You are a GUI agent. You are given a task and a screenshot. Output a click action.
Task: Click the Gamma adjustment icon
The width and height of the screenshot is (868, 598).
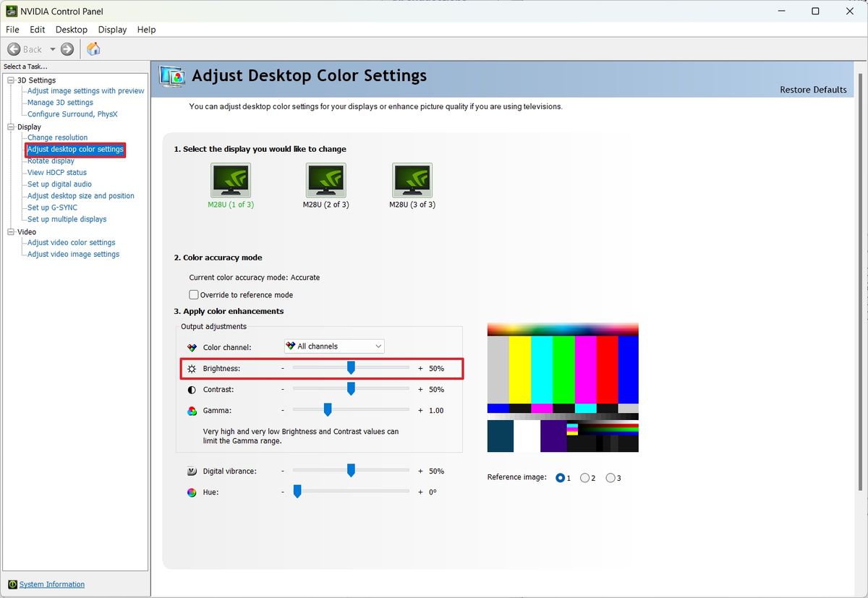(191, 409)
